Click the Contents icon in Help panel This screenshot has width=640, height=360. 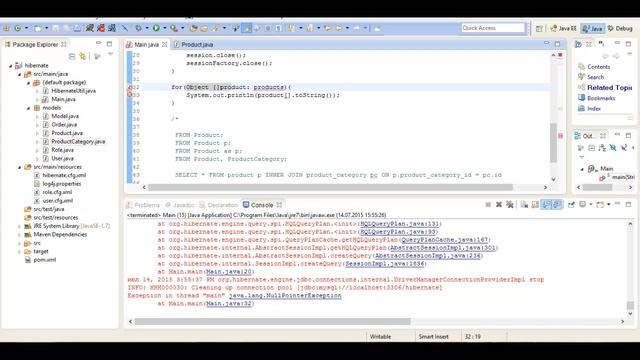coord(581,67)
